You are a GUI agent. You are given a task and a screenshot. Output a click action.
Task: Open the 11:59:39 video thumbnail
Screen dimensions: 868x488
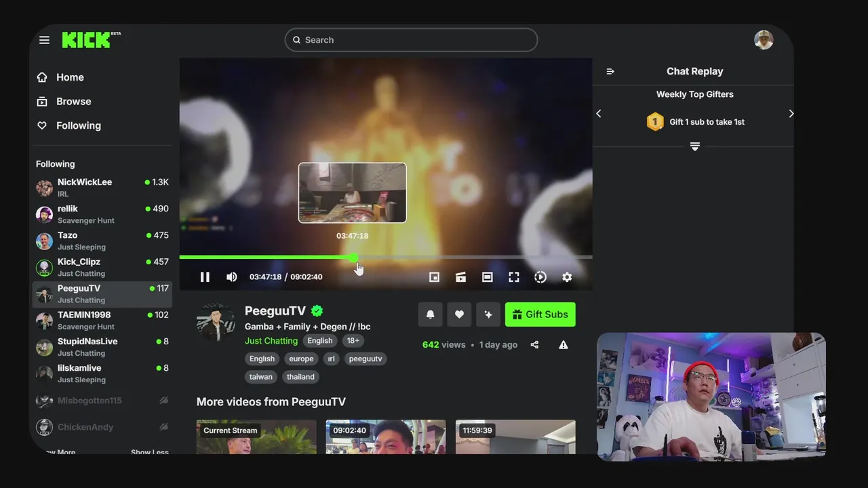(515, 437)
